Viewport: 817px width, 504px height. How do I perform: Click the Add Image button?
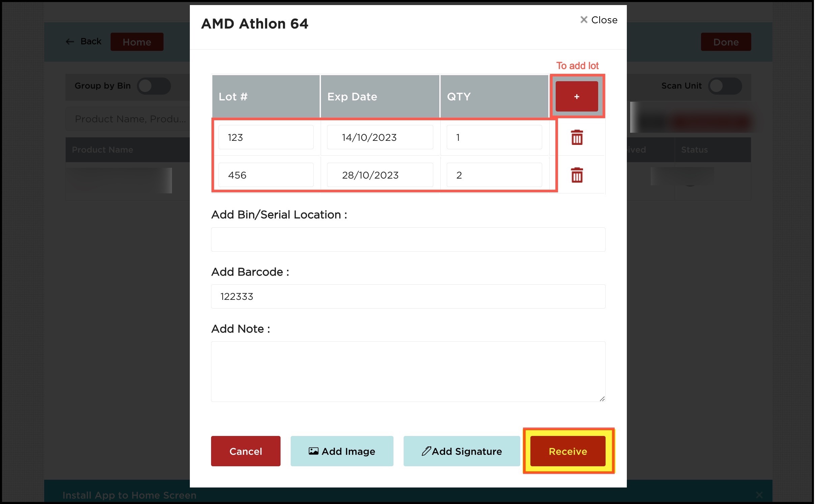pos(342,451)
